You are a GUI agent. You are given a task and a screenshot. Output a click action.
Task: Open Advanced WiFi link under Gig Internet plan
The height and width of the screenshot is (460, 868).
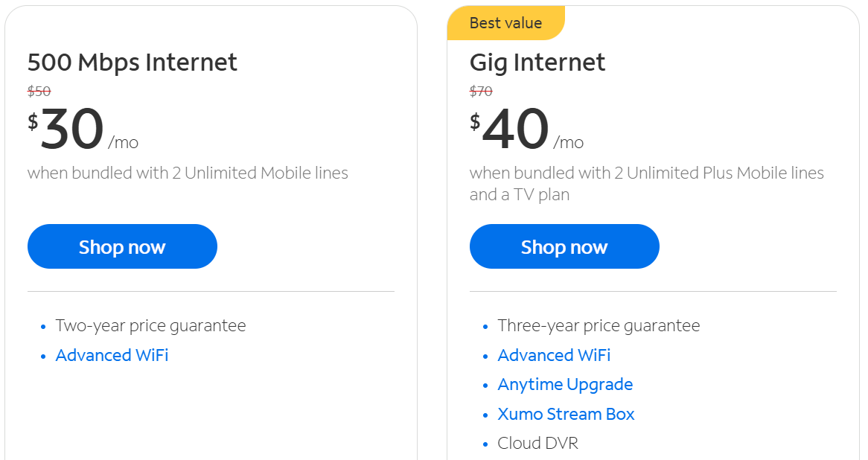pyautogui.click(x=554, y=355)
